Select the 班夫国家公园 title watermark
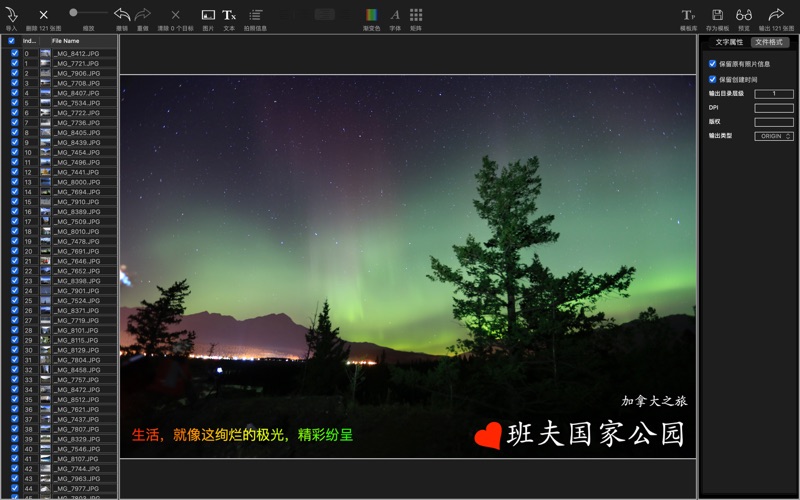Image resolution: width=800 pixels, height=500 pixels. point(595,434)
